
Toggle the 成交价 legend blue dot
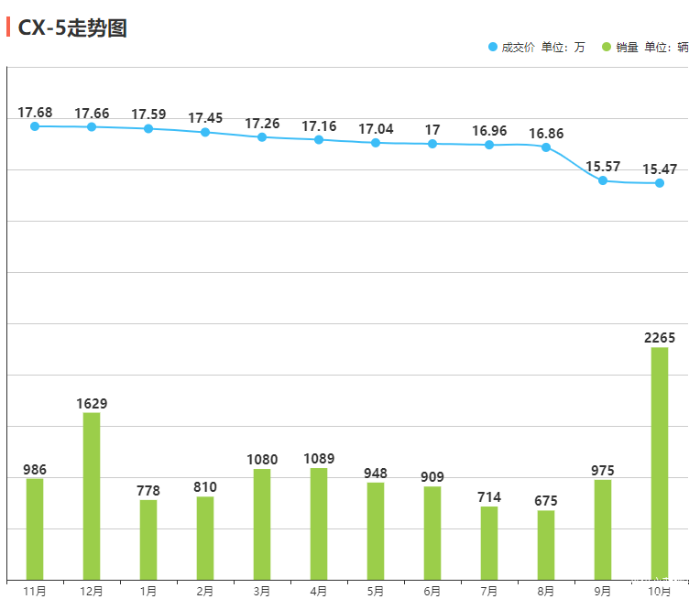[493, 48]
